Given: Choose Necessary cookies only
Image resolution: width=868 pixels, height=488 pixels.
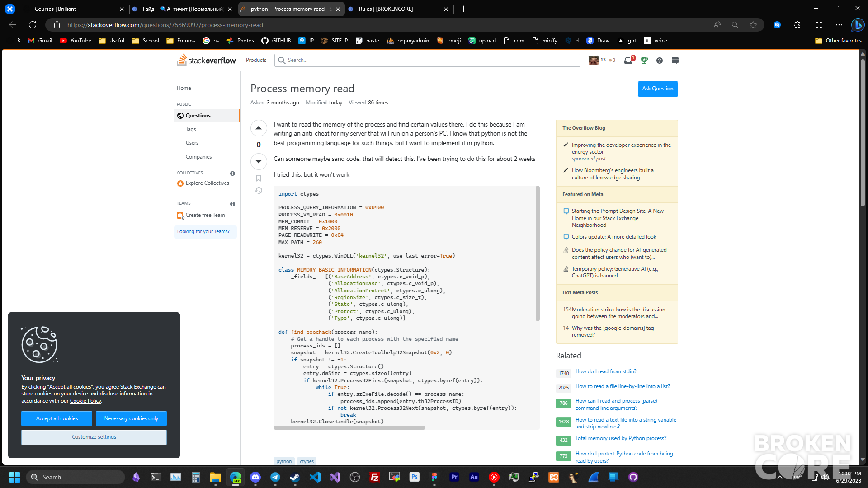Looking at the screenshot, I should (x=131, y=418).
